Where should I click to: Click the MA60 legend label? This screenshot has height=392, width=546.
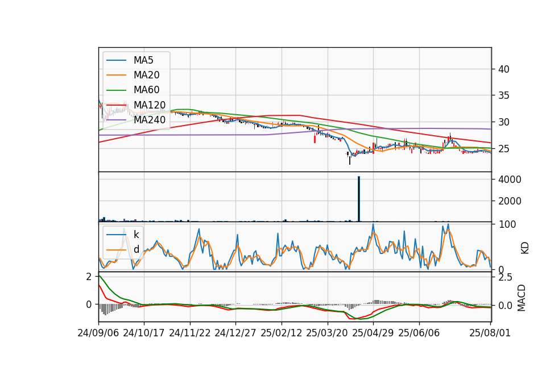[x=146, y=90]
